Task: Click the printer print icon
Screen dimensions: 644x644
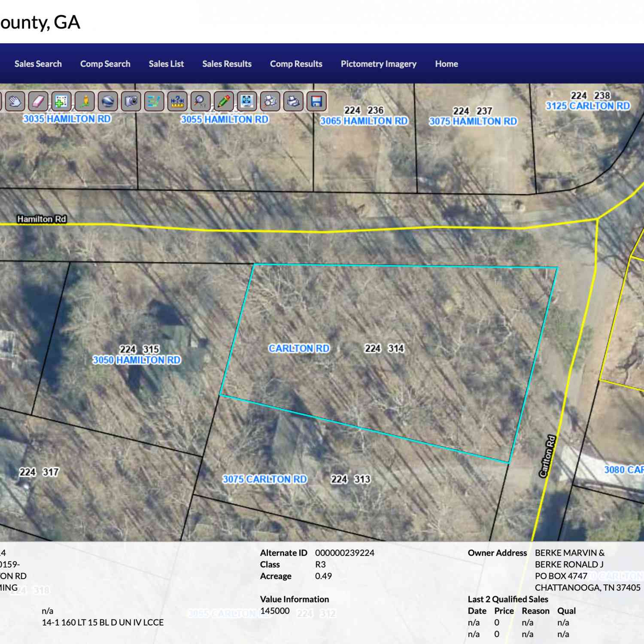Action: [x=293, y=101]
